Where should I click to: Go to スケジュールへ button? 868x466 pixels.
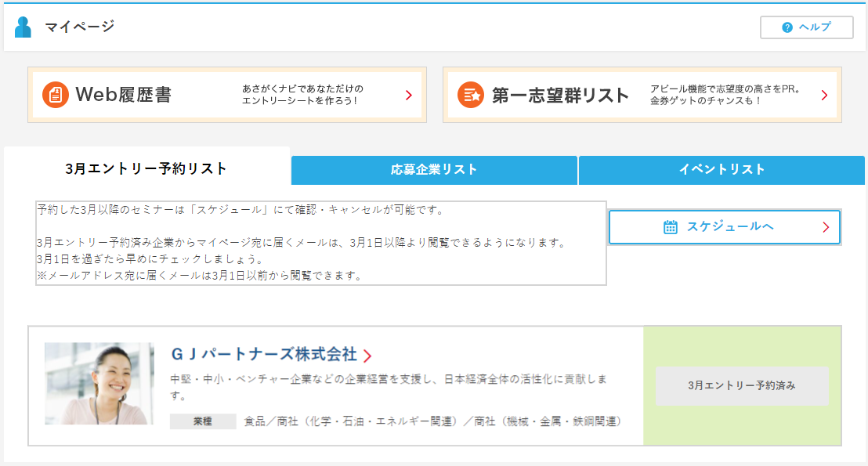point(725,227)
